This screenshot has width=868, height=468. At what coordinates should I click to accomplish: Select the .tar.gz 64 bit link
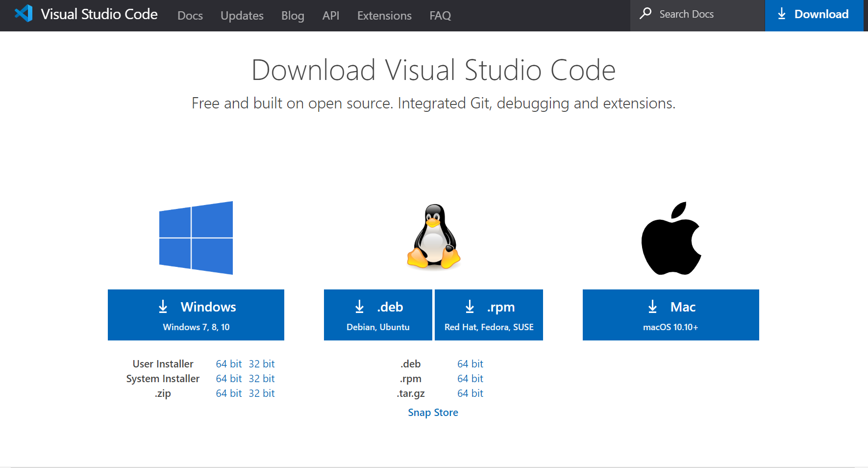click(x=470, y=393)
